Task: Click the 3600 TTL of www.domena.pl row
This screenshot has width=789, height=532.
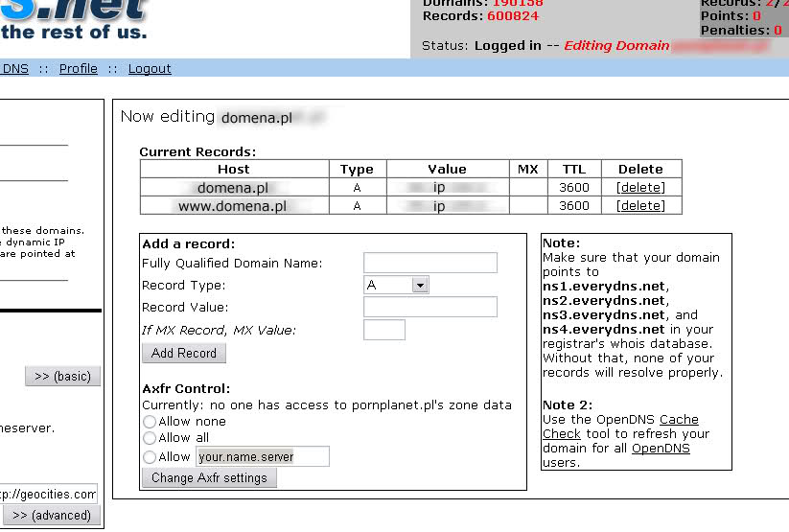Action: click(x=574, y=205)
